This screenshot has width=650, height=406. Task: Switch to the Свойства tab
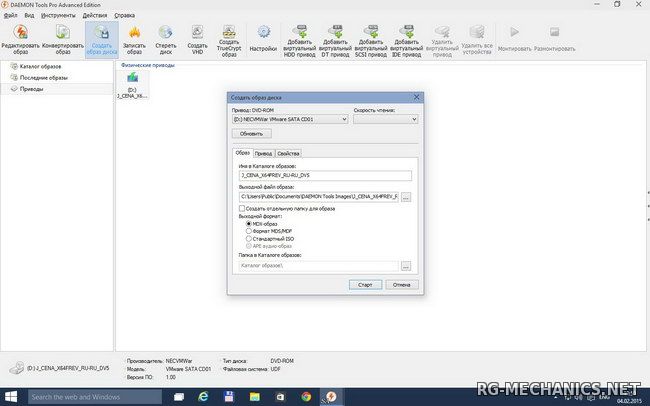point(288,153)
